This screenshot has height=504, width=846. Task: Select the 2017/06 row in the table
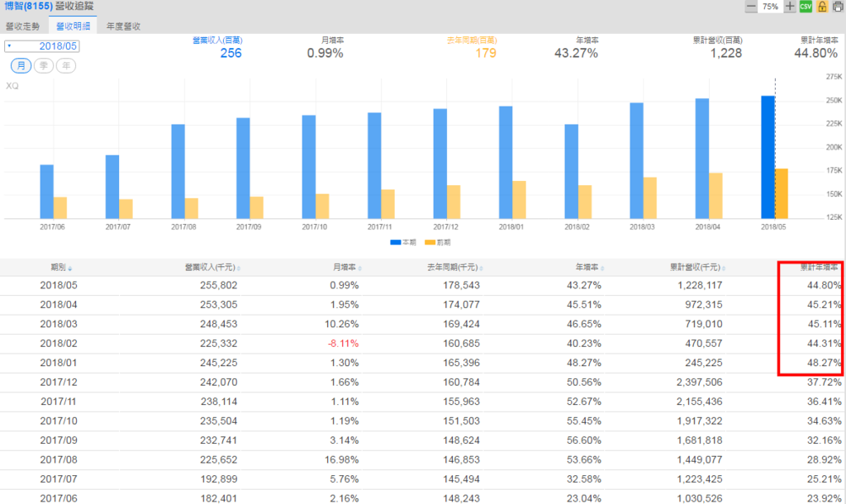tap(421, 498)
